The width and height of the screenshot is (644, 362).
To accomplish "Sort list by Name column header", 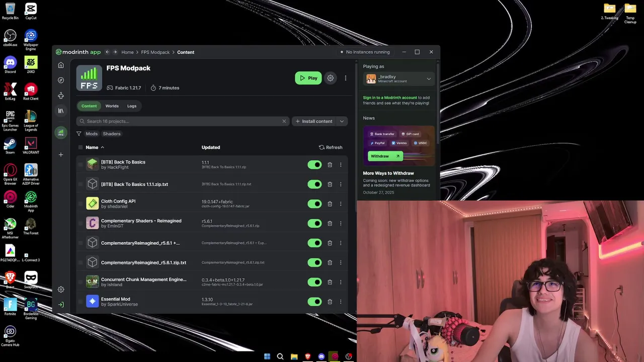I will (x=95, y=147).
